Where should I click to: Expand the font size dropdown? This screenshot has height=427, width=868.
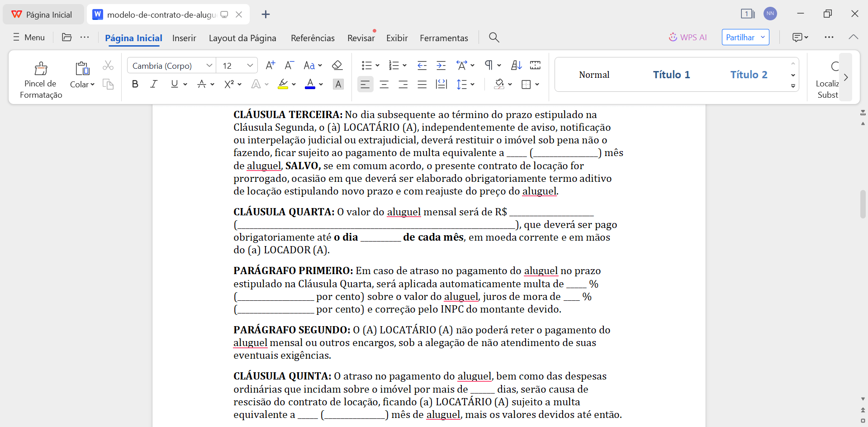(x=250, y=66)
